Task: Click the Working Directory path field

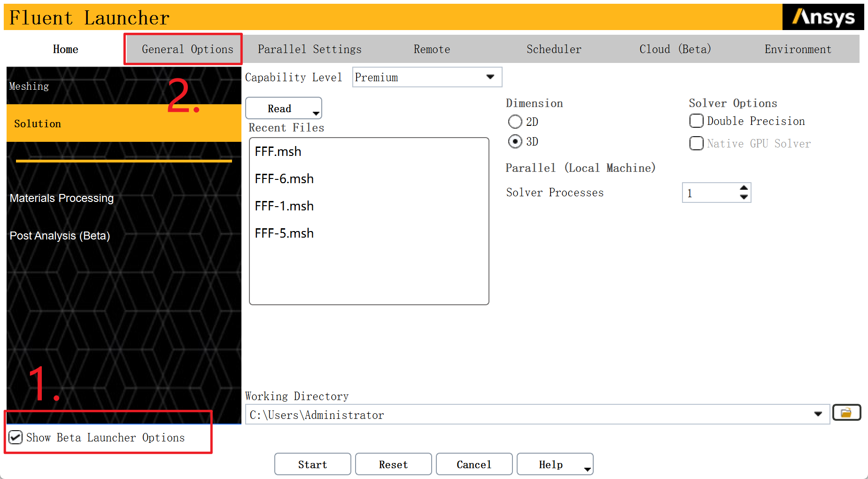Action: (537, 414)
